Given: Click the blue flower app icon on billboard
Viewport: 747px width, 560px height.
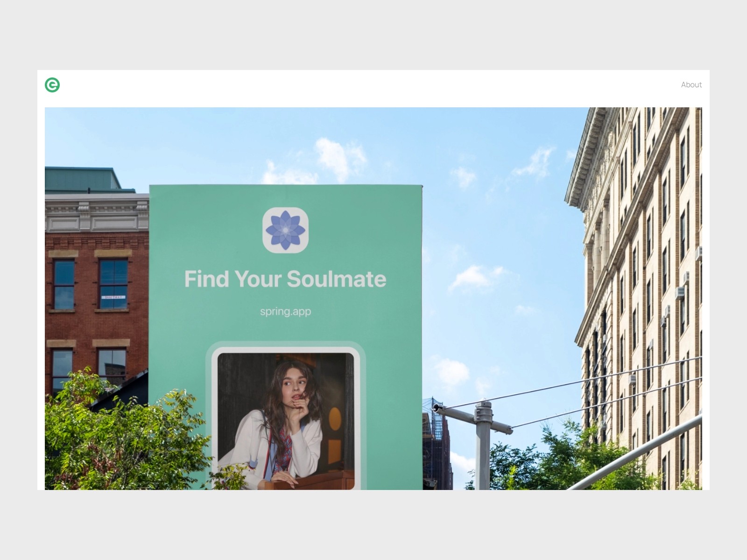Looking at the screenshot, I should (x=285, y=230).
